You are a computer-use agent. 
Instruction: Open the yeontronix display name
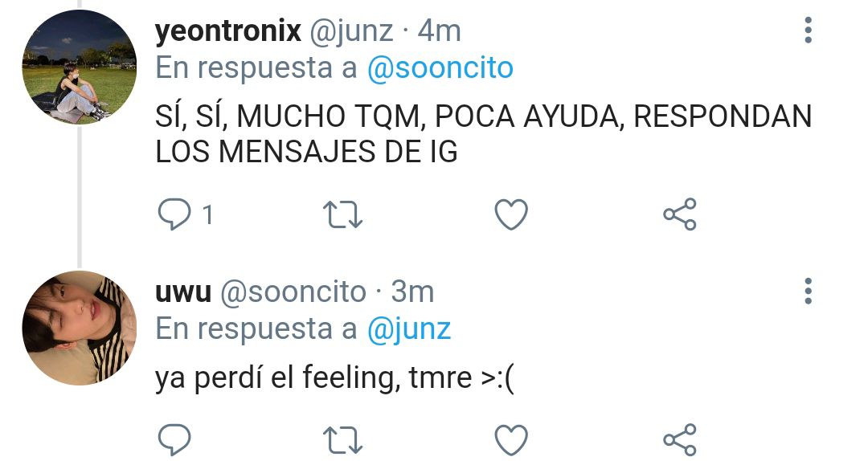pyautogui.click(x=228, y=31)
